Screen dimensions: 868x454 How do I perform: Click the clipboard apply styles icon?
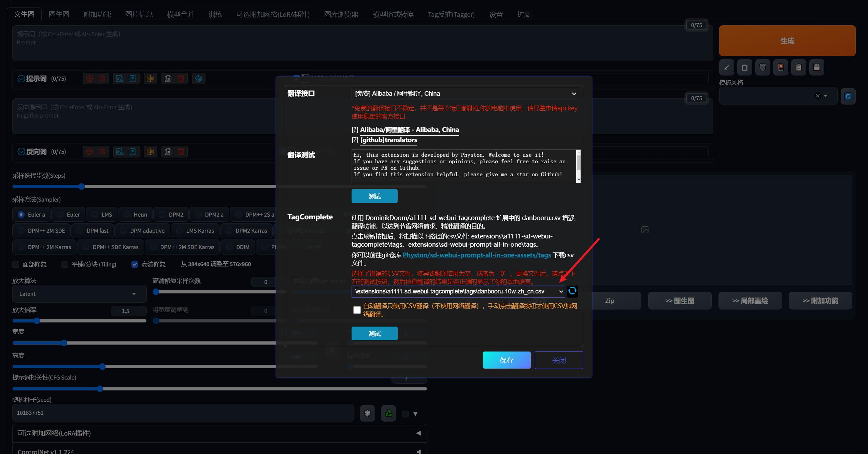(x=798, y=67)
